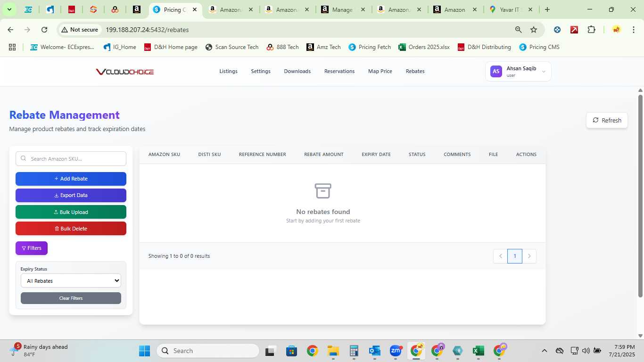Click the Rebate Amount column header
The height and width of the screenshot is (362, 644).
[324, 154]
